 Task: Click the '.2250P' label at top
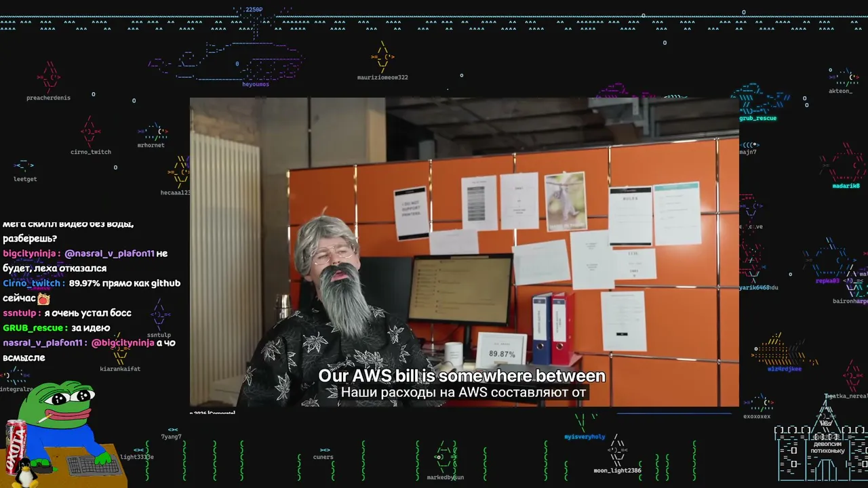pyautogui.click(x=252, y=10)
